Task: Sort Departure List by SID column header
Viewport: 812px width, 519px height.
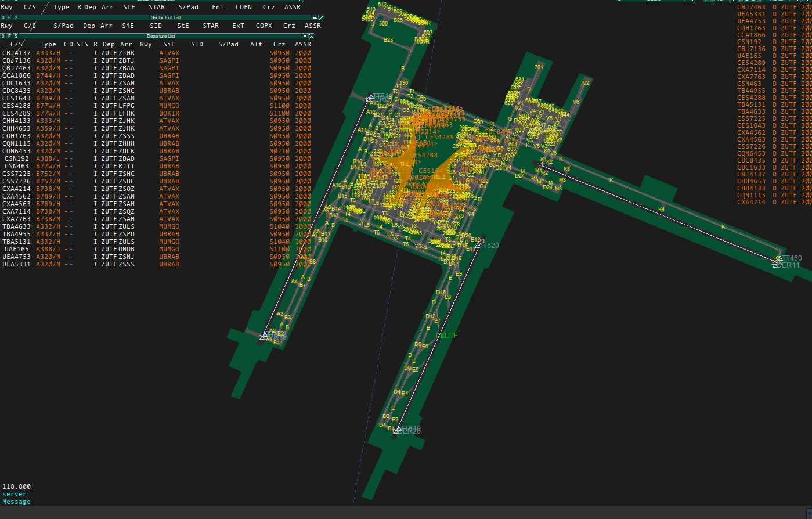Action: point(197,44)
